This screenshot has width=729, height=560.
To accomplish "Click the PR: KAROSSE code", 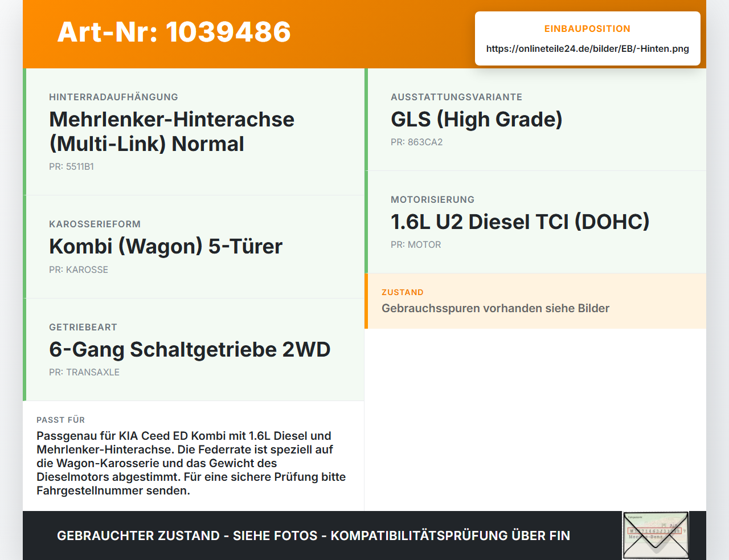I will point(79,269).
